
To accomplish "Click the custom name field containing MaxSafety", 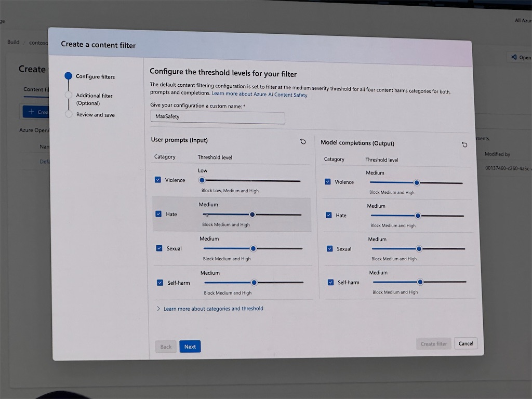I will click(218, 117).
